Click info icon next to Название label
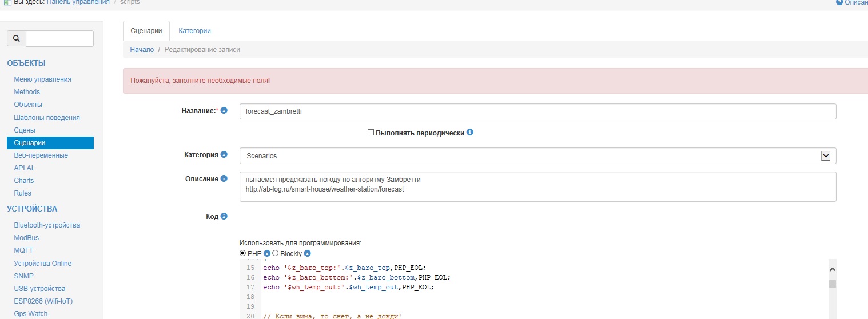Viewport: 868px width, 319px height. pyautogui.click(x=224, y=110)
